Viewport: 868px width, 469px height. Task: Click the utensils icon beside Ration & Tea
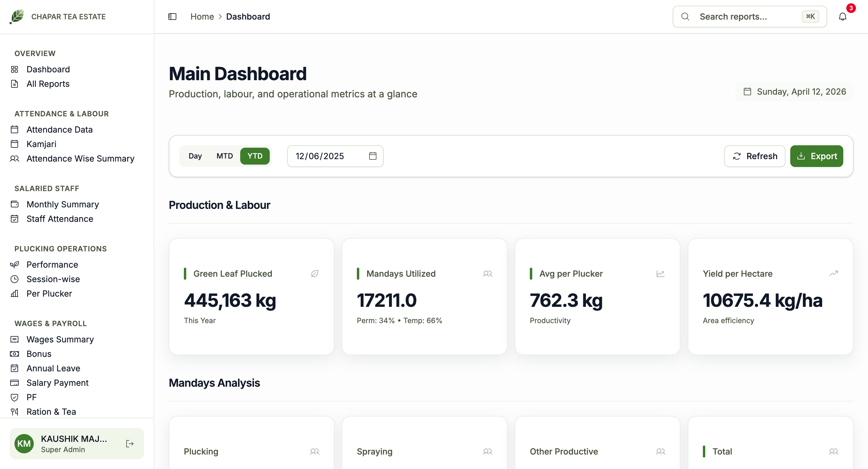tap(14, 411)
